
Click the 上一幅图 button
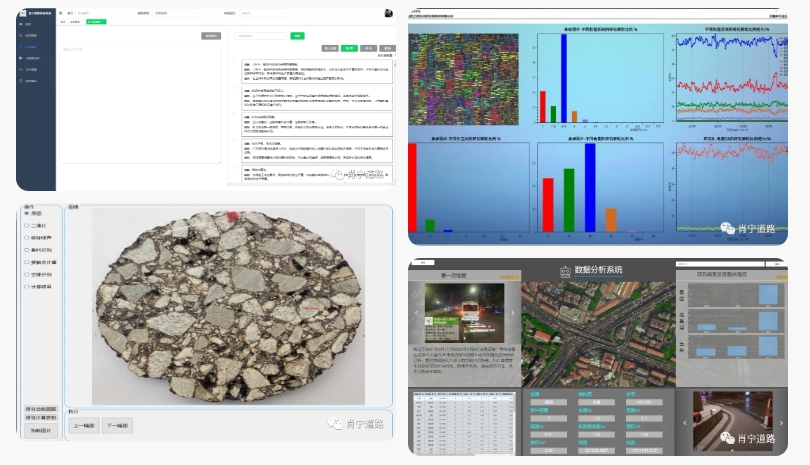(x=84, y=426)
